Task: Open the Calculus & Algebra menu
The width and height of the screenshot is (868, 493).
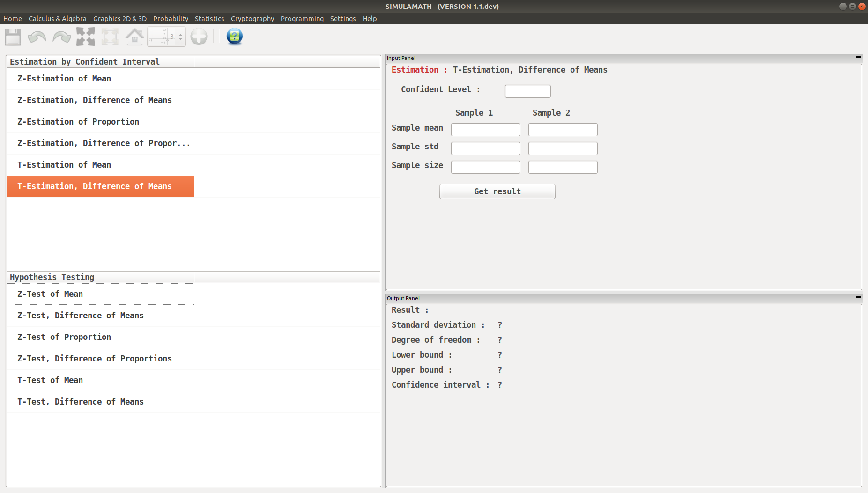Action: pyautogui.click(x=58, y=19)
